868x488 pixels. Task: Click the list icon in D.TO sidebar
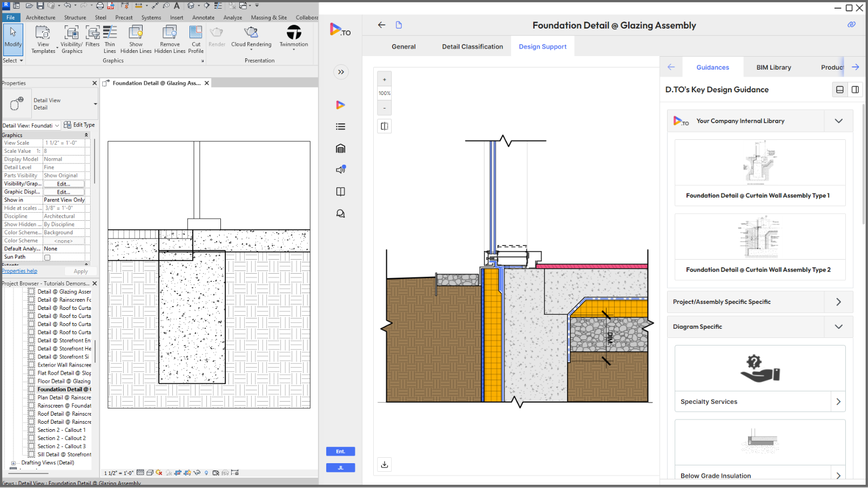[x=340, y=127]
